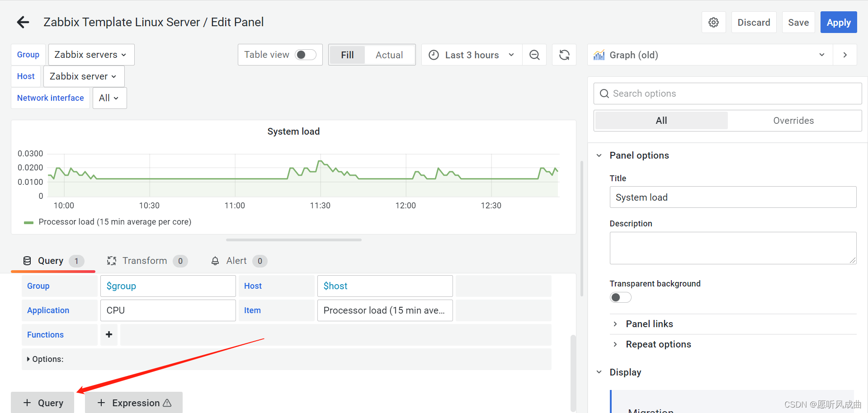The height and width of the screenshot is (413, 868).
Task: Click the $group query field
Action: [168, 286]
